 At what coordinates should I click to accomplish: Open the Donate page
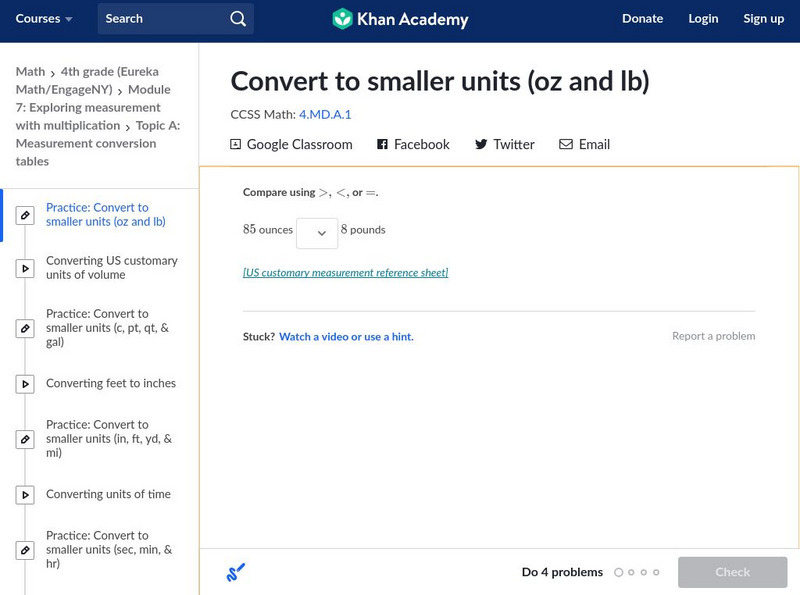point(642,19)
